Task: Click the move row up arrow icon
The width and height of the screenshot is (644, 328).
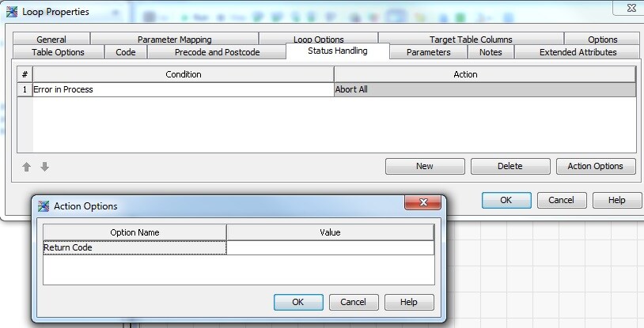Action: [26, 167]
